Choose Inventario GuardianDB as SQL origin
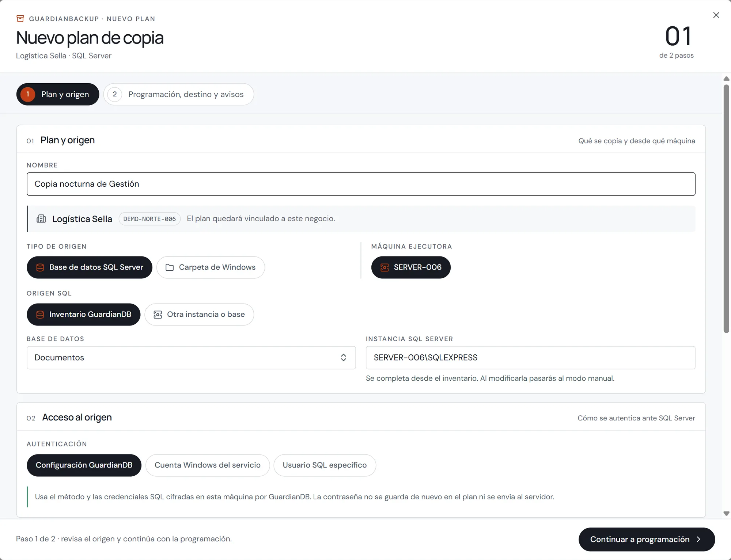The height and width of the screenshot is (560, 731). point(84,315)
